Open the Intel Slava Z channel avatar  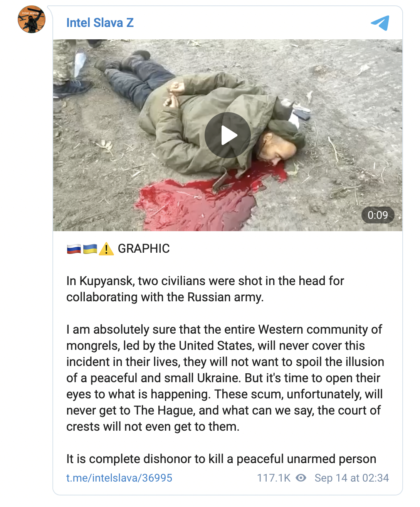[x=32, y=19]
